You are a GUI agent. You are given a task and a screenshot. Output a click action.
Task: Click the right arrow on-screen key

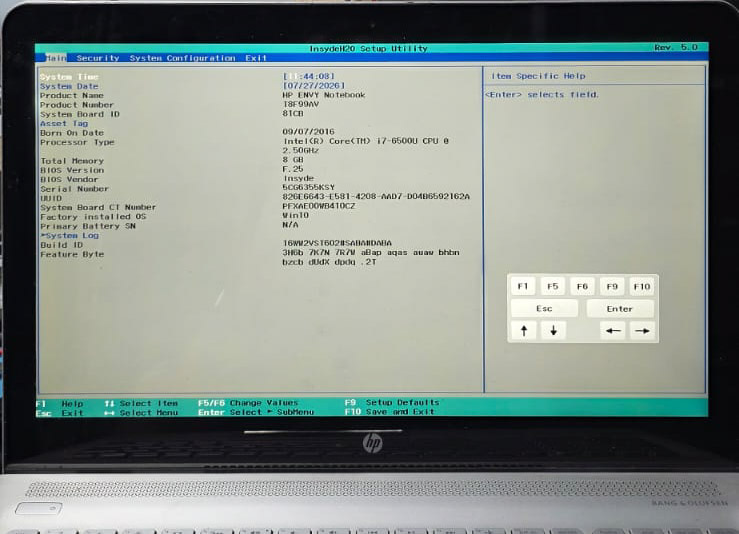click(642, 330)
